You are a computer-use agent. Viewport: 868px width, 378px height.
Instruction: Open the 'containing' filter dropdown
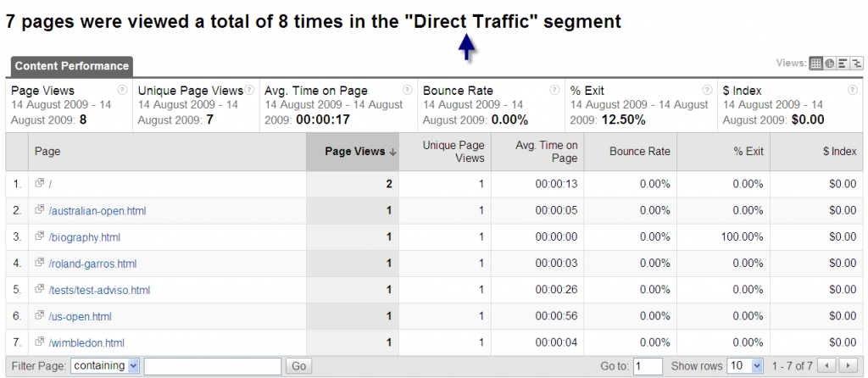pos(105,366)
